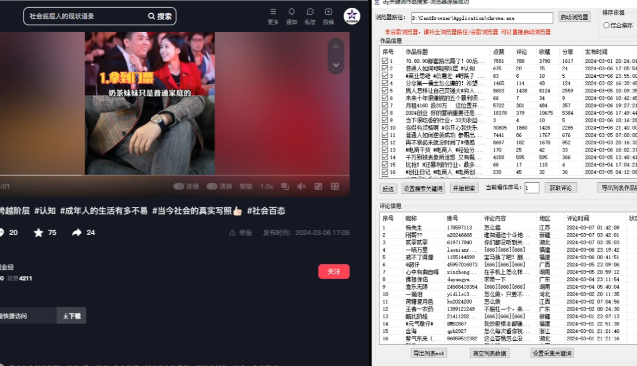Viewport: 637px width, 366px height.
Task: Click the 下载 download button
Action: [72, 316]
